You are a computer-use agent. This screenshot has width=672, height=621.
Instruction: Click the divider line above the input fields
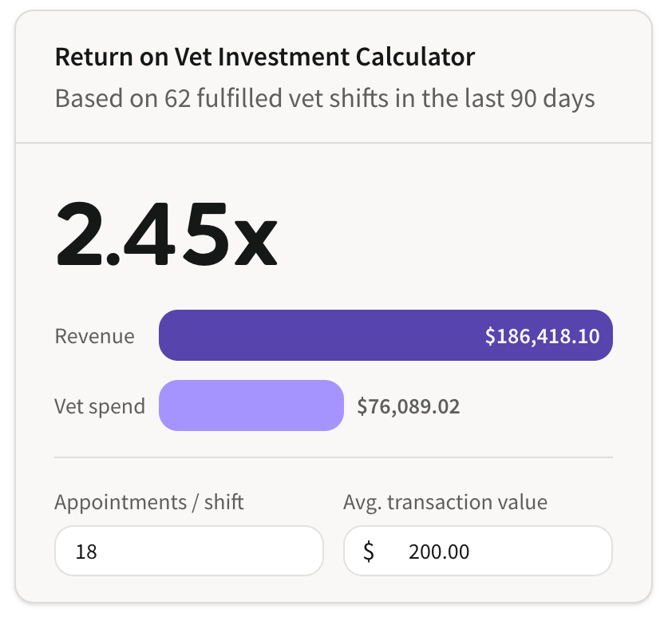pos(334,457)
